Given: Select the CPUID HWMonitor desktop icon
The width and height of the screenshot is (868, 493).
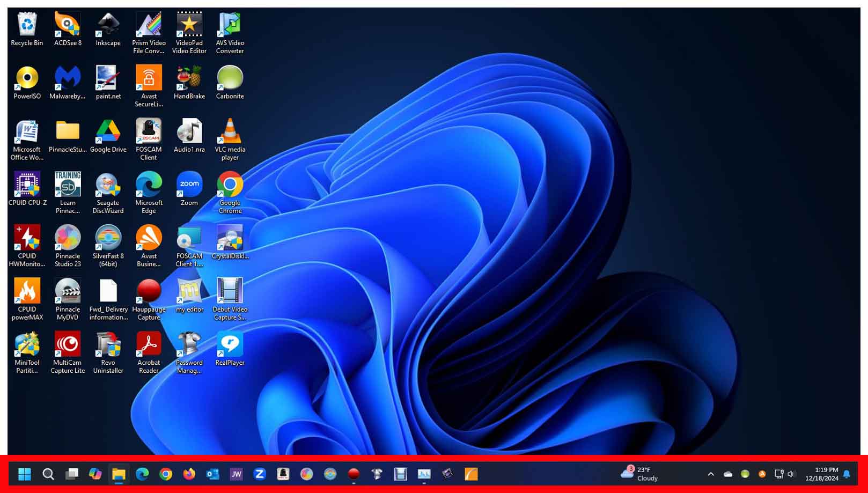Looking at the screenshot, I should pos(27,246).
